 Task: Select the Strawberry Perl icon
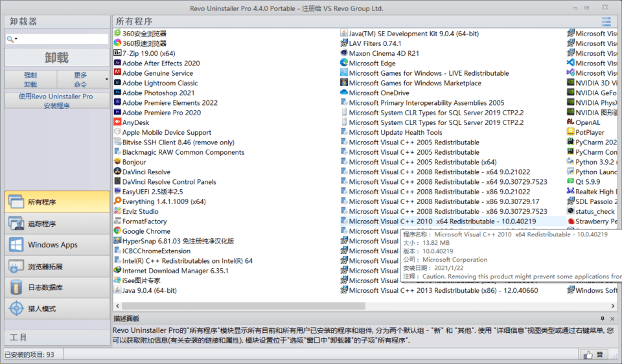570,222
